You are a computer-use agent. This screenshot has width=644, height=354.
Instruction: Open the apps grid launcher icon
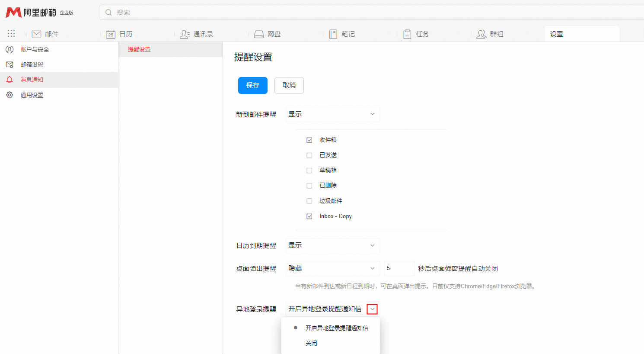click(11, 33)
